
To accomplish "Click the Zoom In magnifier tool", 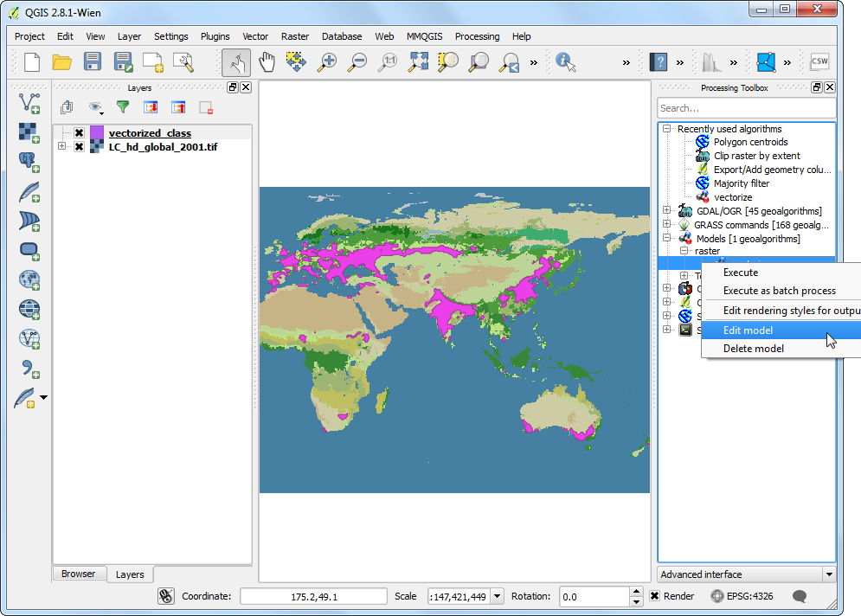I will (x=327, y=61).
